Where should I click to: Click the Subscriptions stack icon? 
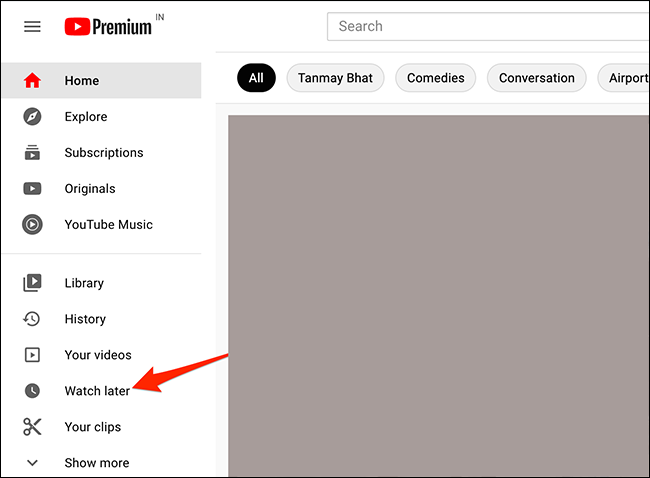click(x=32, y=153)
